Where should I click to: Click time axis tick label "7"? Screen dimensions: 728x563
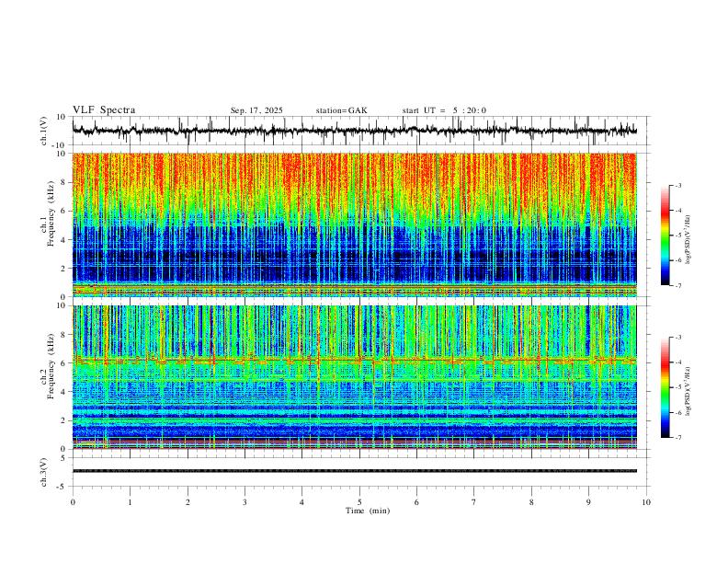click(x=474, y=502)
